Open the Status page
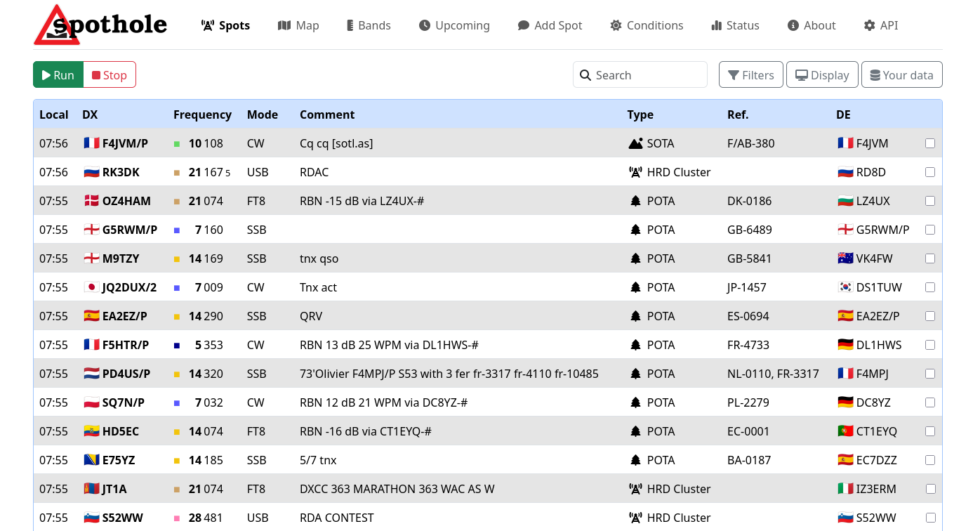This screenshot has height=531, width=980. [x=736, y=25]
